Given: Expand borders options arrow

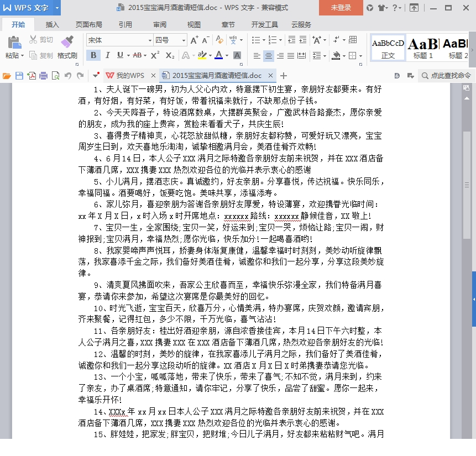Looking at the screenshot, I should click(360, 56).
